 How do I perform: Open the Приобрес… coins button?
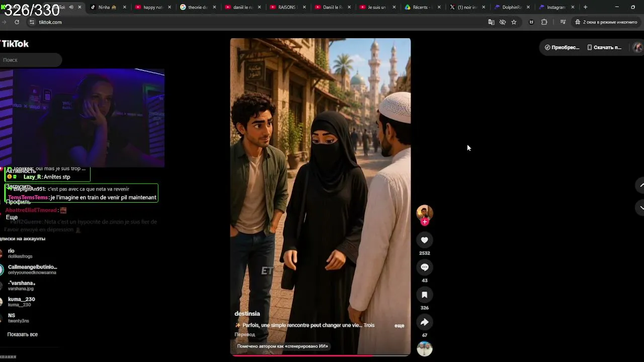(562, 47)
